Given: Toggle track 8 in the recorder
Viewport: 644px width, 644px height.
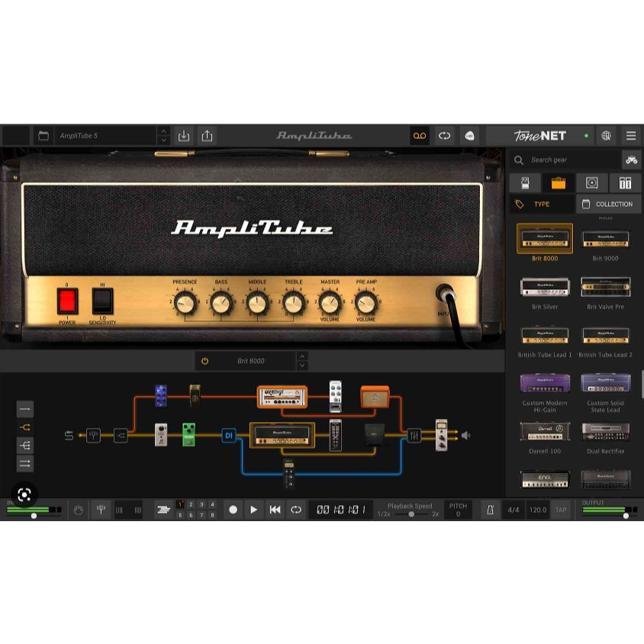Looking at the screenshot, I should pyautogui.click(x=212, y=514).
